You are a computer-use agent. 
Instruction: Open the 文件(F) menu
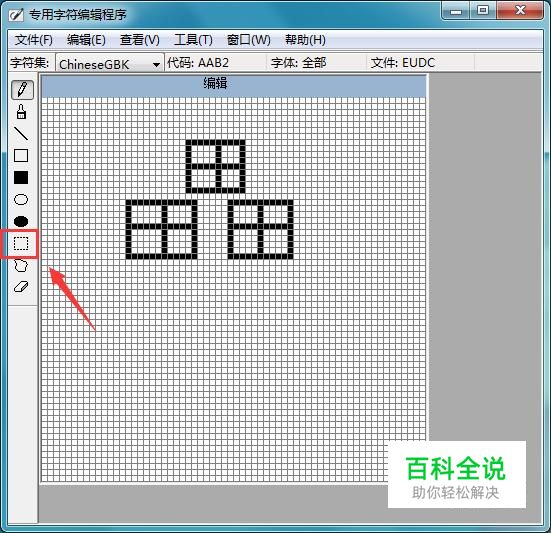(x=34, y=40)
